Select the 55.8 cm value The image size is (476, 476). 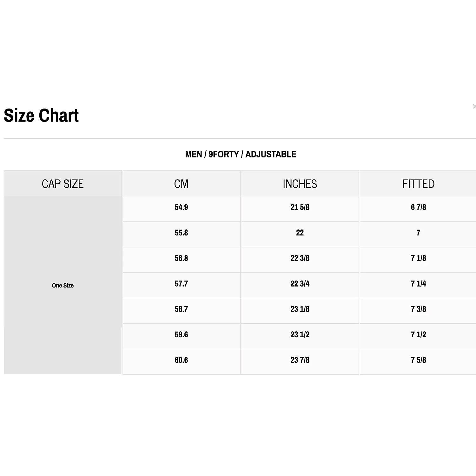[x=181, y=233]
